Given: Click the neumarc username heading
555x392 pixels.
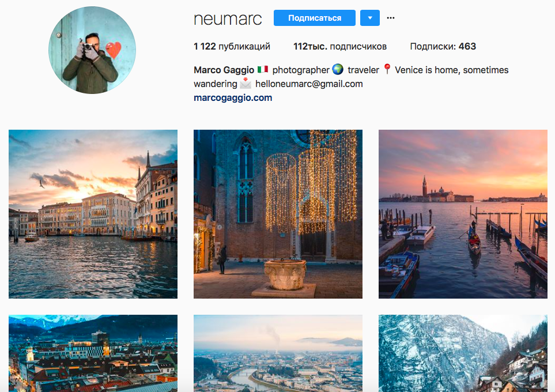Looking at the screenshot, I should [228, 18].
